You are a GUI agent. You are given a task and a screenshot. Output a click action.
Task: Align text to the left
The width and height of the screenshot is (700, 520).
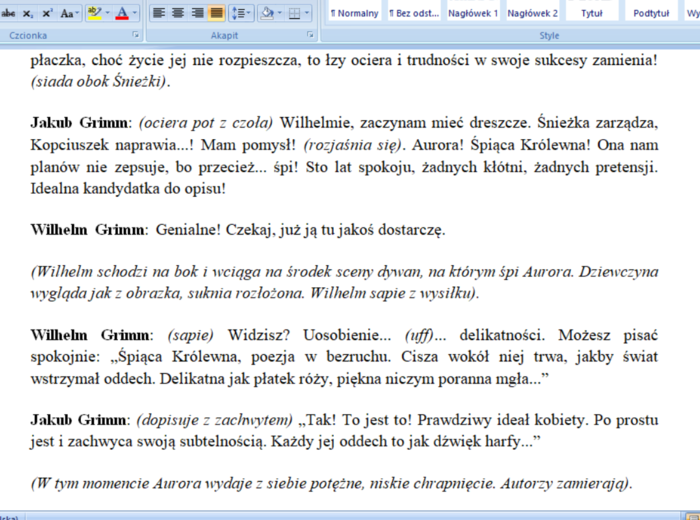coord(160,13)
